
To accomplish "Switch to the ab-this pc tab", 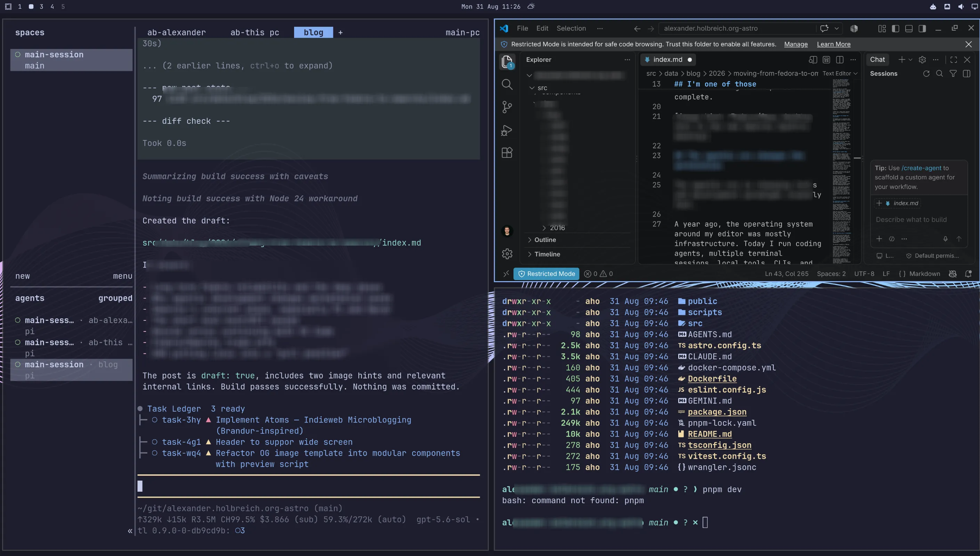I will click(255, 32).
